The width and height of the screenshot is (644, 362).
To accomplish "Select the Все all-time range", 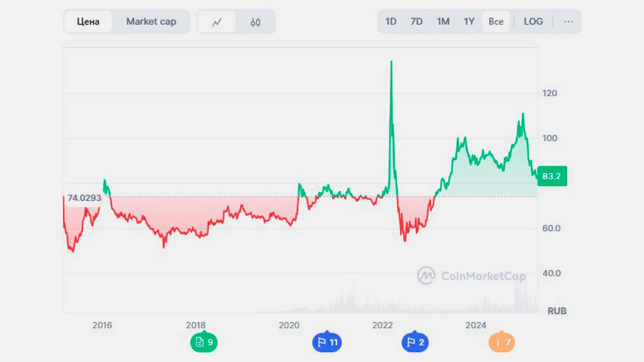I will [x=496, y=21].
